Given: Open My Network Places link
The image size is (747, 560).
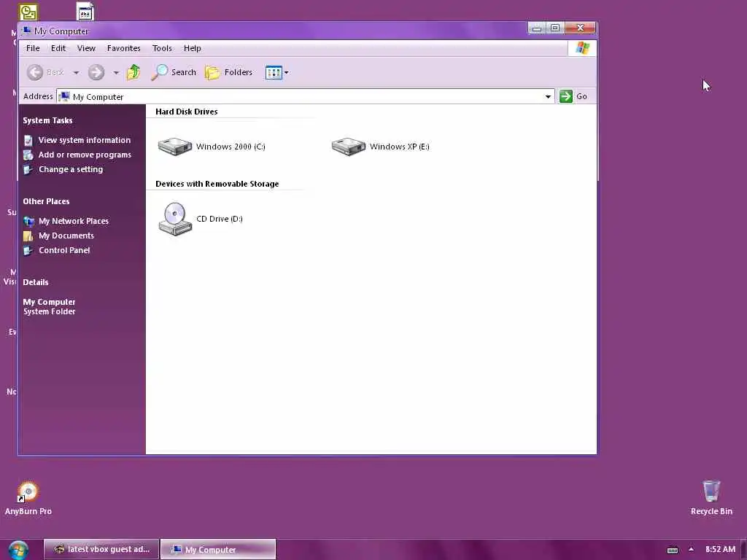Looking at the screenshot, I should pyautogui.click(x=74, y=221).
